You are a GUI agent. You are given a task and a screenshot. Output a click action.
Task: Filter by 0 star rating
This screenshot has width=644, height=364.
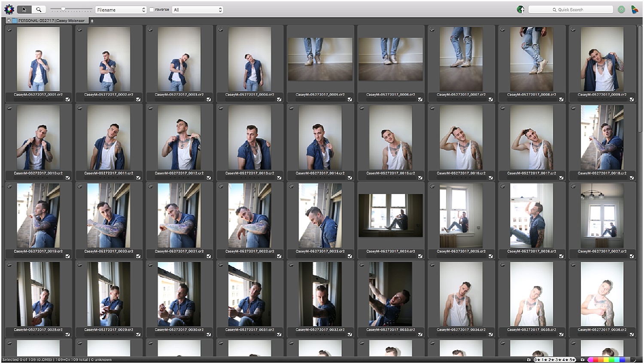[x=537, y=360]
